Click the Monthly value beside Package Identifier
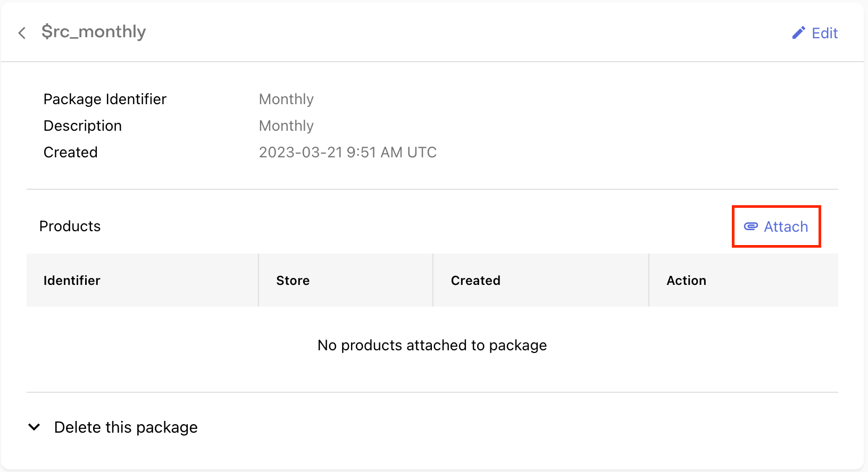The image size is (868, 472). [286, 99]
